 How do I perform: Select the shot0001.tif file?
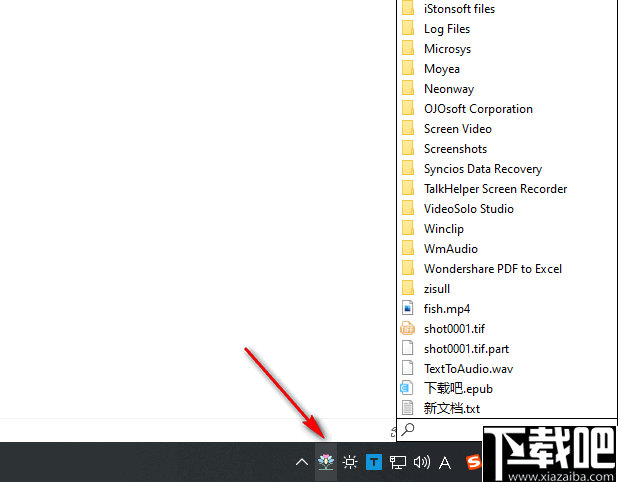pos(454,329)
